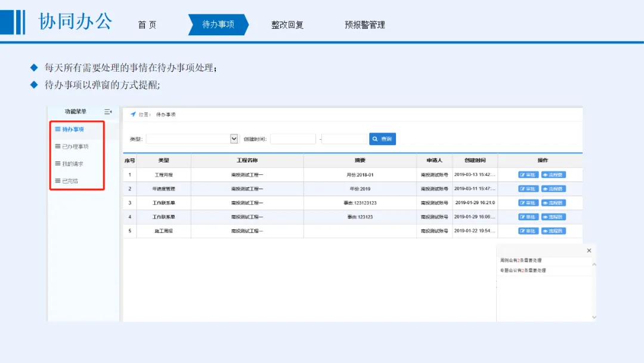Click the 摘要 column header
This screenshot has height=363, width=644.
click(x=360, y=161)
